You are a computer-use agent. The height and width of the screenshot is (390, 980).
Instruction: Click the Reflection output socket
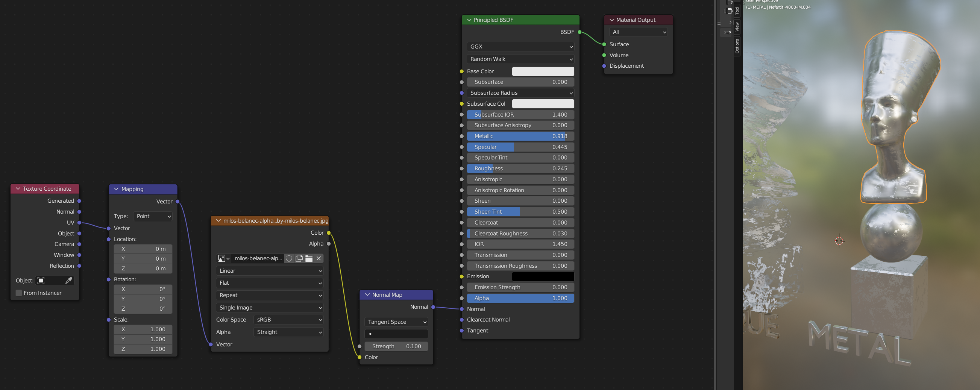[x=79, y=266]
